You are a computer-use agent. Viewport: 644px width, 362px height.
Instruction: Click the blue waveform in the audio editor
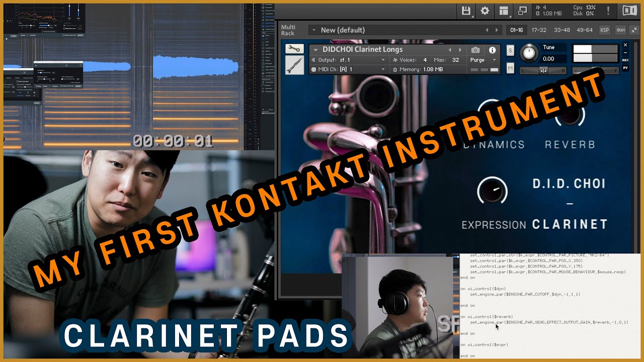tap(196, 67)
